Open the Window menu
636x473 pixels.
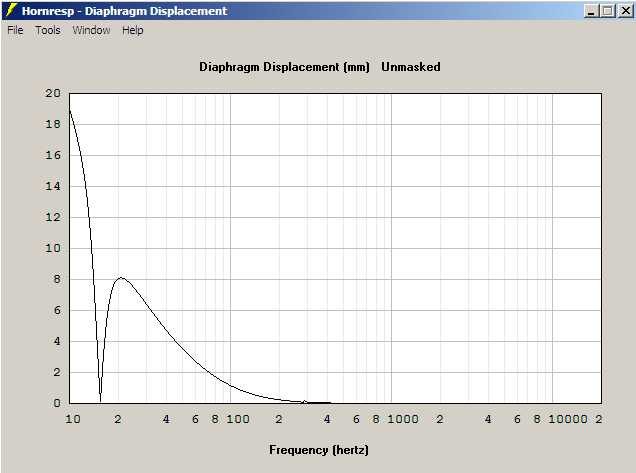click(x=91, y=30)
